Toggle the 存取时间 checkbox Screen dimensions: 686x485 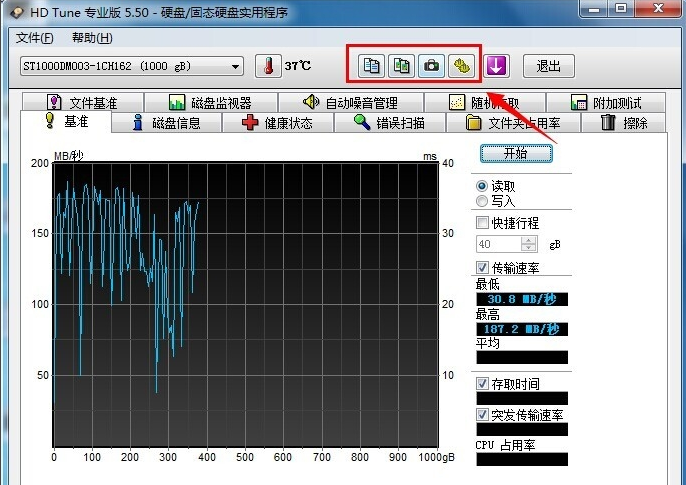point(483,382)
